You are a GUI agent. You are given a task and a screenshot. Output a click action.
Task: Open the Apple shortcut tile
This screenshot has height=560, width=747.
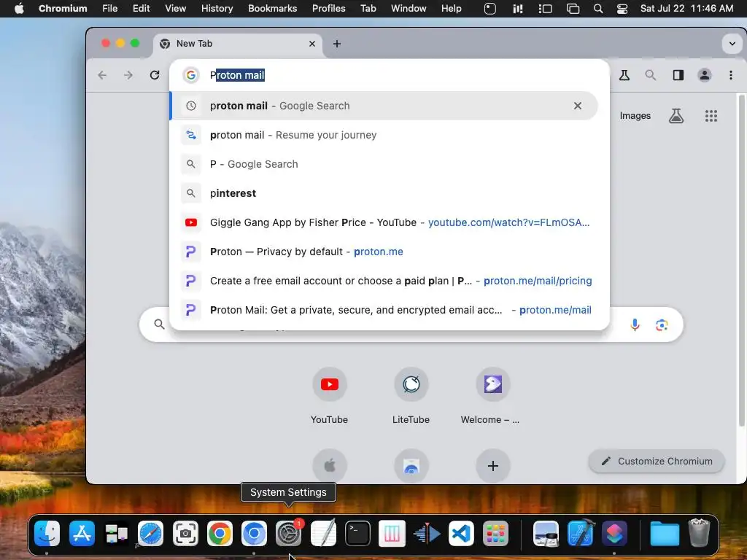(x=329, y=465)
